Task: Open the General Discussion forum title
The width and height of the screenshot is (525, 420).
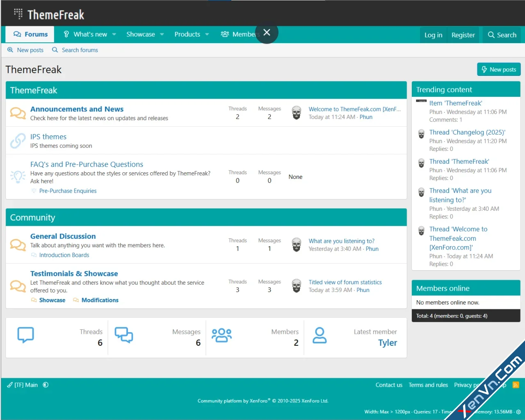Action: pos(63,236)
